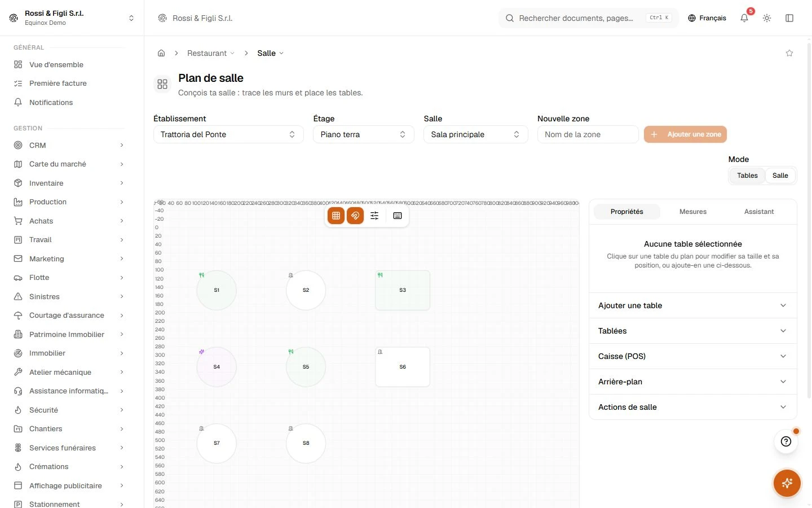812x508 pixels.
Task: Open the notifications bell
Action: [744, 18]
